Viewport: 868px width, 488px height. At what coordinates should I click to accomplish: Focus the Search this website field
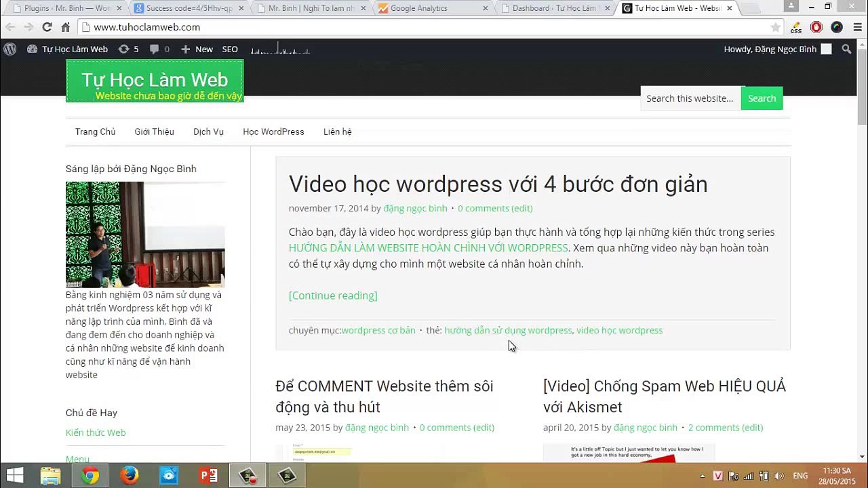690,98
